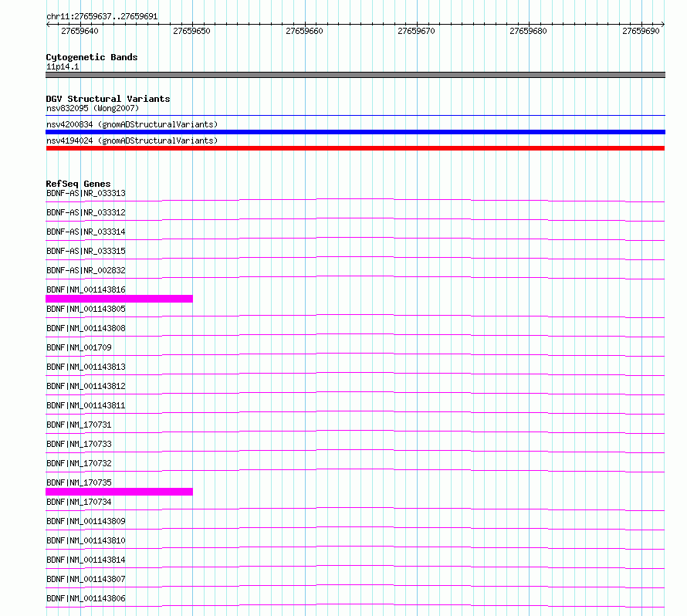
Task: Click ruler position label 27659670
Action: pyautogui.click(x=416, y=31)
